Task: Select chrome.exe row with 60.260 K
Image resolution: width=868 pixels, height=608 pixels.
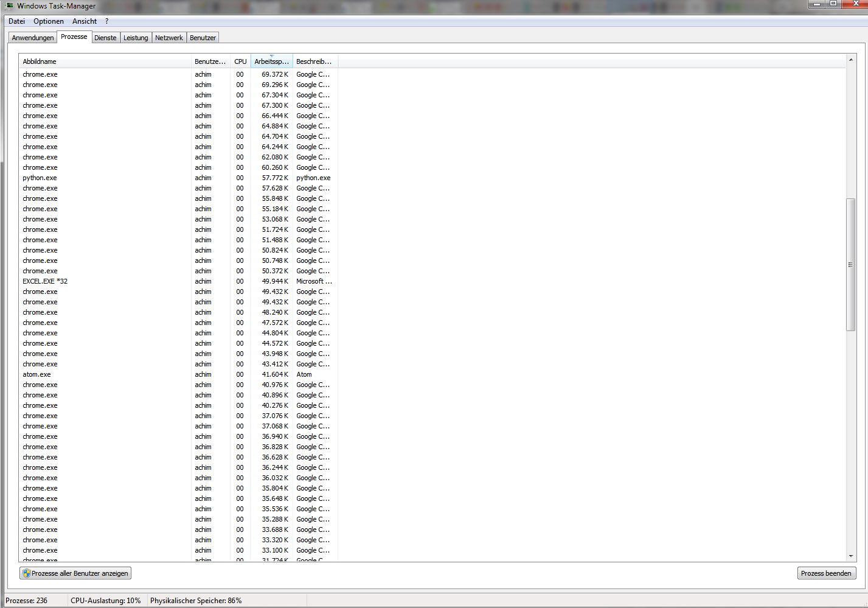Action: (x=178, y=167)
